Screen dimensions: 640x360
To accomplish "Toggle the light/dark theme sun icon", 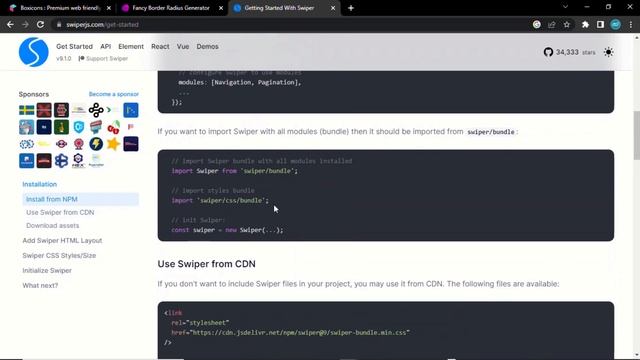I will pyautogui.click(x=608, y=52).
